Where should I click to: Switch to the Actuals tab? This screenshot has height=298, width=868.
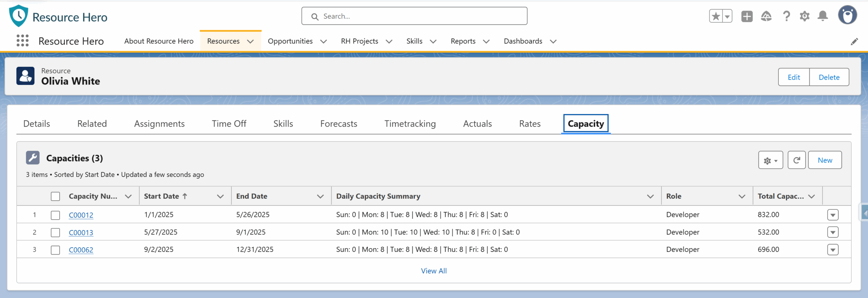477,124
